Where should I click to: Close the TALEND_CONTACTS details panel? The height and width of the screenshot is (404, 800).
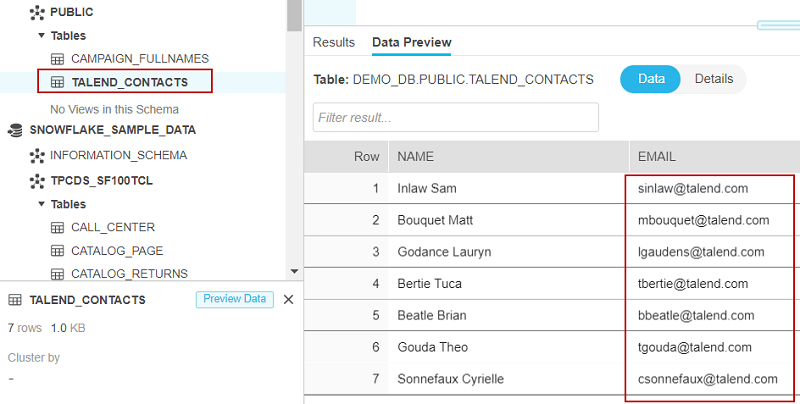pyautogui.click(x=289, y=299)
